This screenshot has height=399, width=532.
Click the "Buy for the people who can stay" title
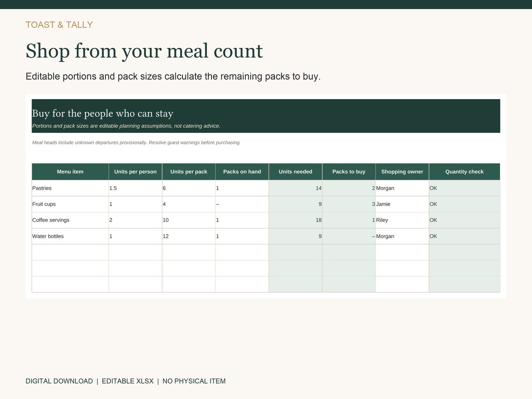(x=103, y=113)
